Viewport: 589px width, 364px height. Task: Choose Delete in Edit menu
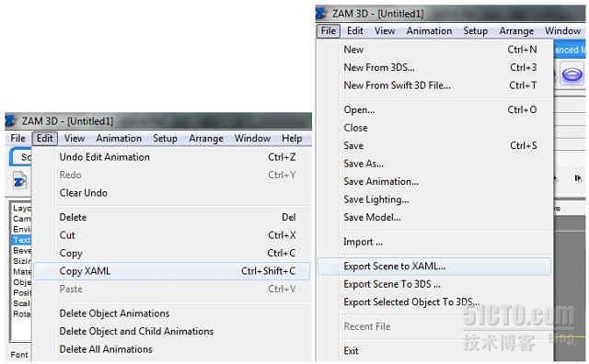[x=172, y=217]
